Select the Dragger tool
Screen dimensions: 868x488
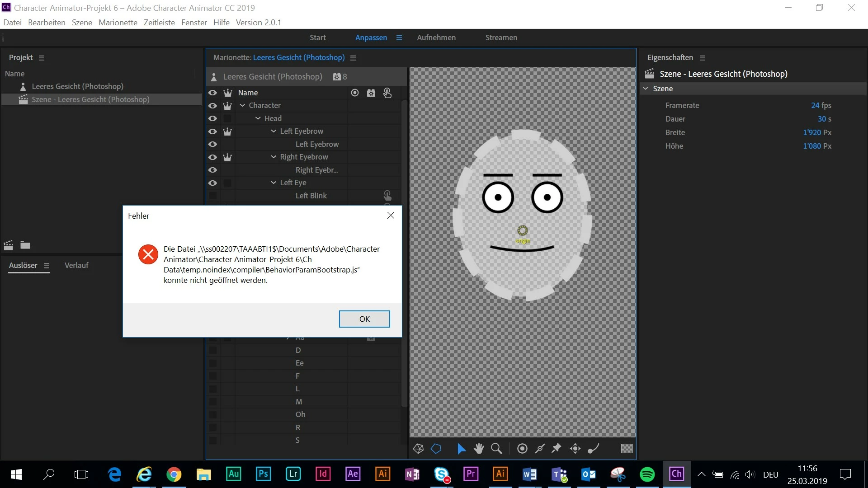pos(575,448)
